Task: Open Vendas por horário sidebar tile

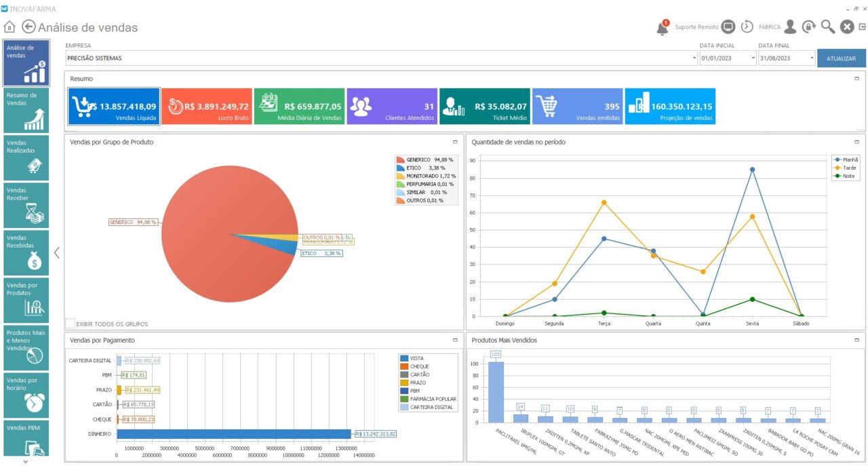Action: [26, 395]
